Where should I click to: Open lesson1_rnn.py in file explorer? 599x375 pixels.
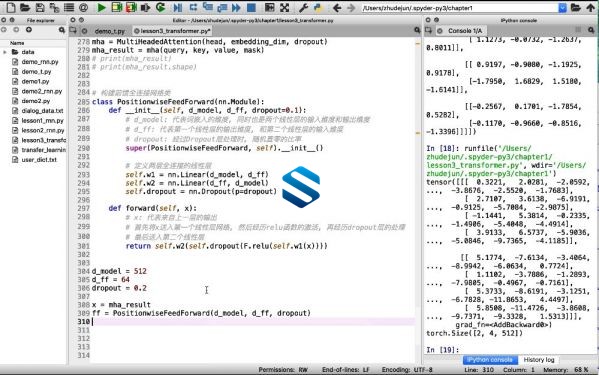[x=42, y=121]
